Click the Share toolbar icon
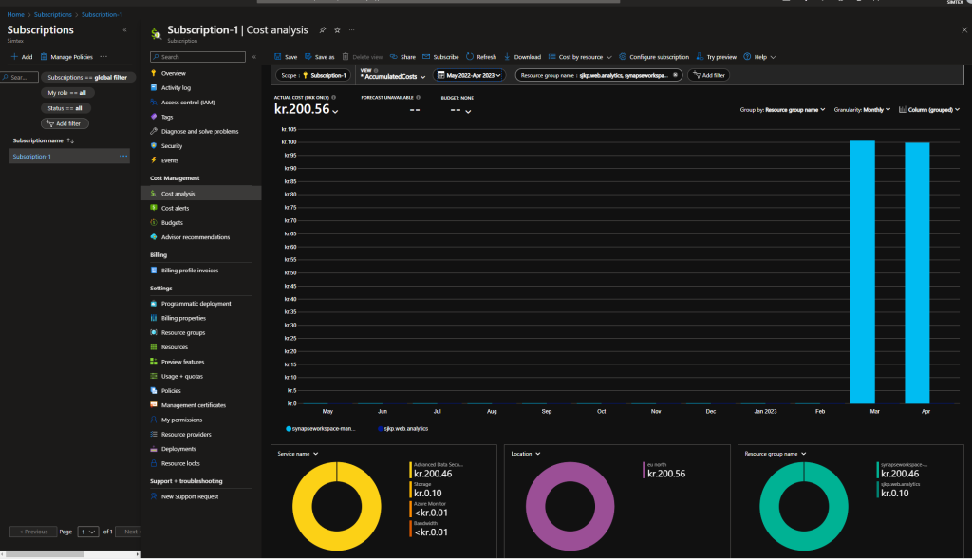 393,57
